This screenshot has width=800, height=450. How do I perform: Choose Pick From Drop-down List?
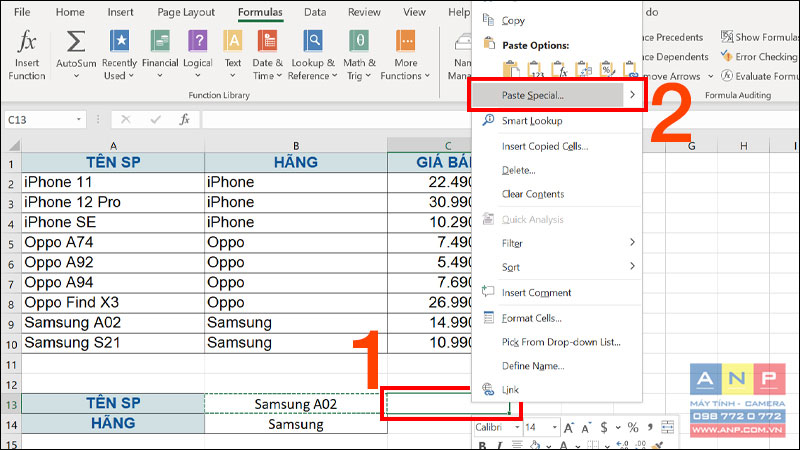click(556, 342)
